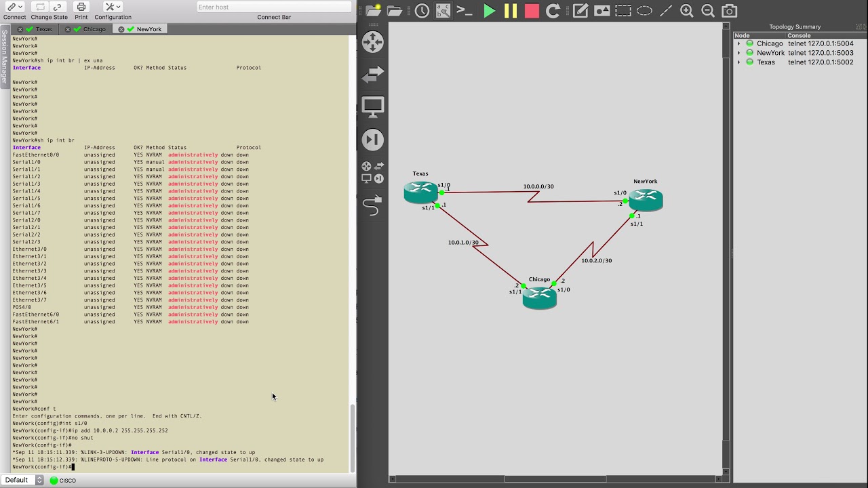Click the 10.0.0.0/30 link label
This screenshot has width=868, height=488.
(538, 186)
